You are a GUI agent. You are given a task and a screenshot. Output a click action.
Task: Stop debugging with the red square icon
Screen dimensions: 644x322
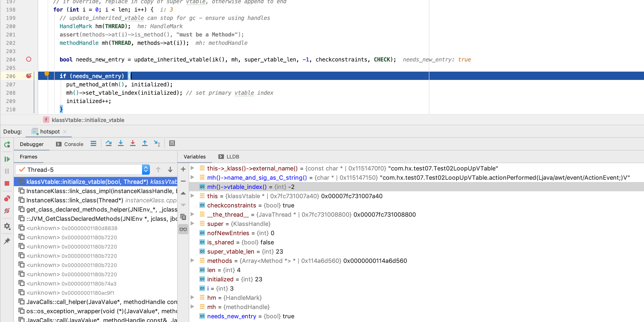pyautogui.click(x=7, y=183)
